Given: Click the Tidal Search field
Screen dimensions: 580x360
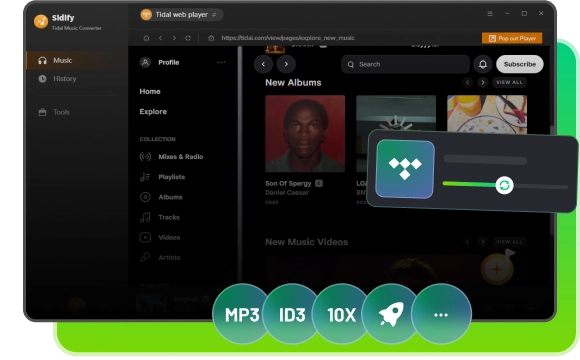Looking at the screenshot, I should click(x=405, y=64).
